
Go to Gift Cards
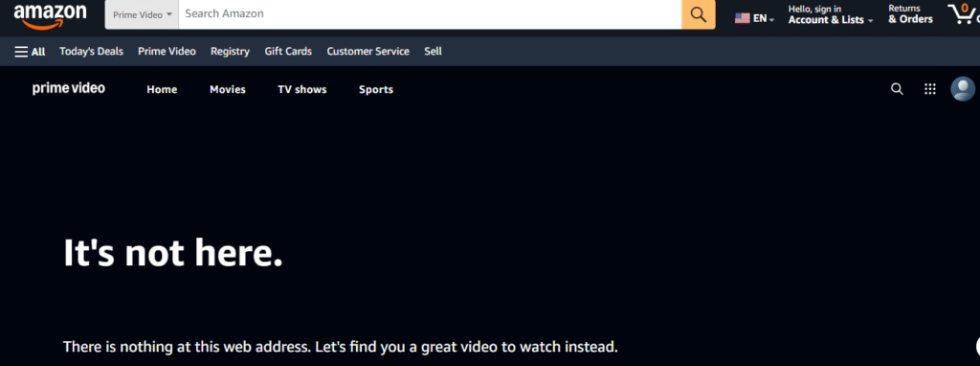[288, 52]
